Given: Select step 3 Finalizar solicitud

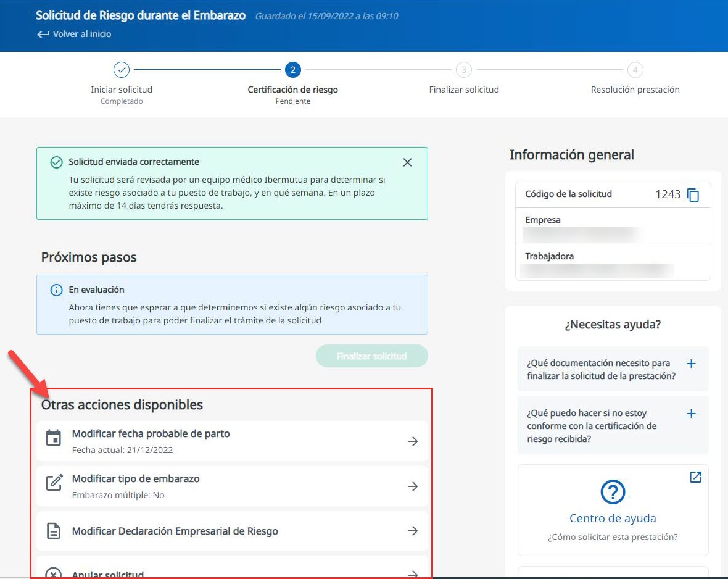Looking at the screenshot, I should pos(464,70).
